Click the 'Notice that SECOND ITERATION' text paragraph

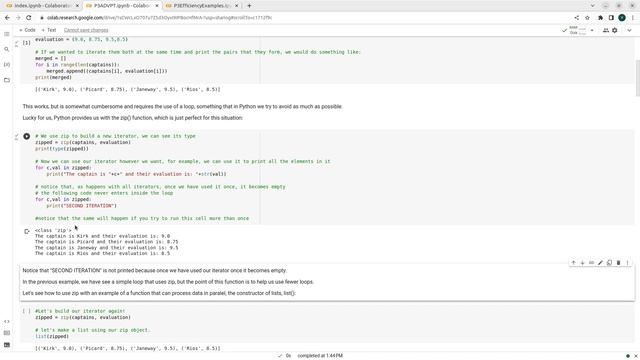(x=155, y=271)
